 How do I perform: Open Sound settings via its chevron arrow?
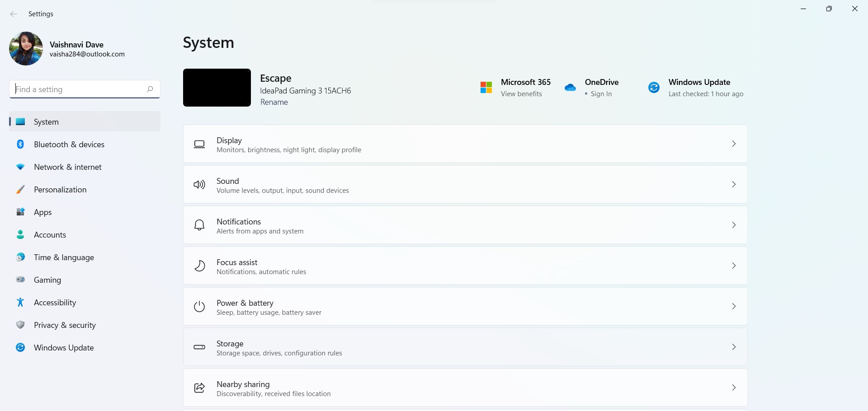[734, 184]
